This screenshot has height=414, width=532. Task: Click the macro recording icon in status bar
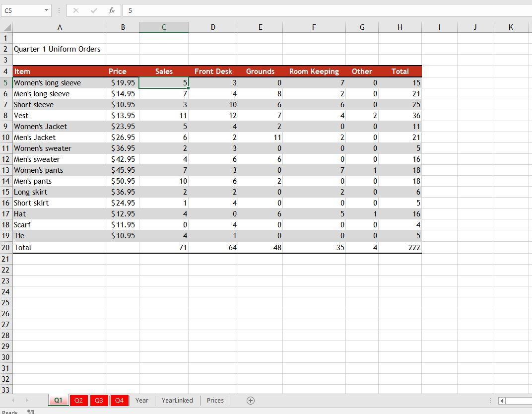(x=30, y=412)
